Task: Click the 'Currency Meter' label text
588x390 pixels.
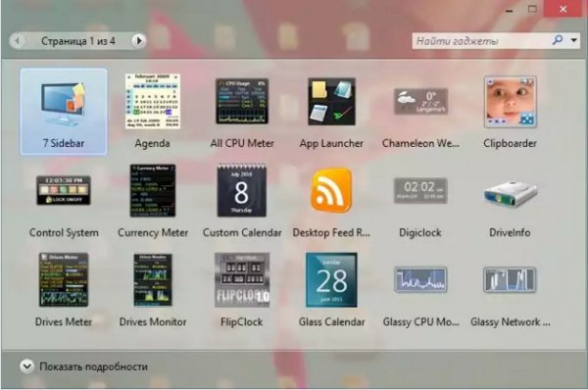Action: [x=153, y=232]
